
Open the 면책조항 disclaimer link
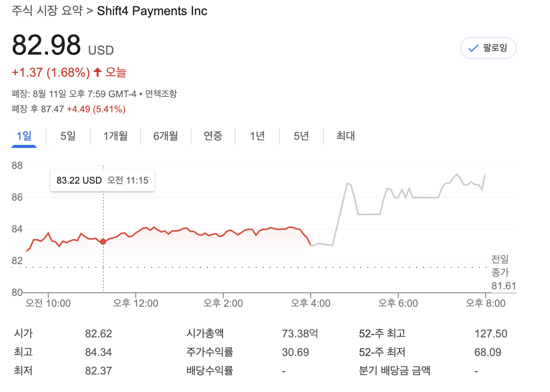tap(161, 94)
